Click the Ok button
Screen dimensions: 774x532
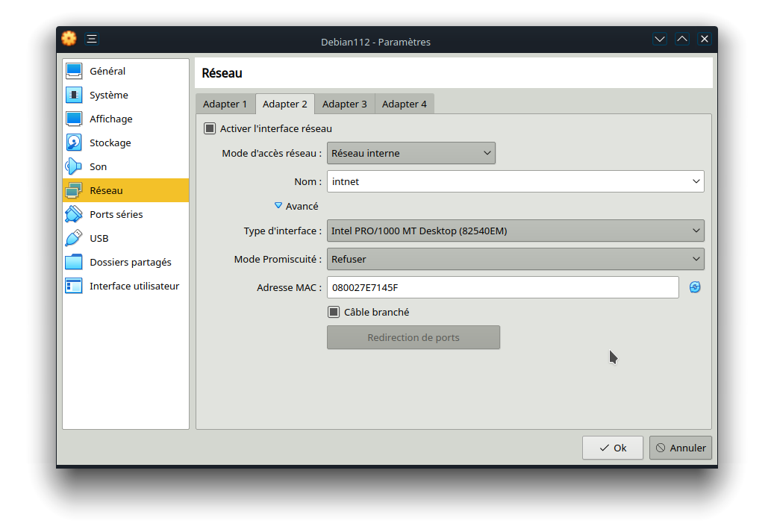pos(613,448)
